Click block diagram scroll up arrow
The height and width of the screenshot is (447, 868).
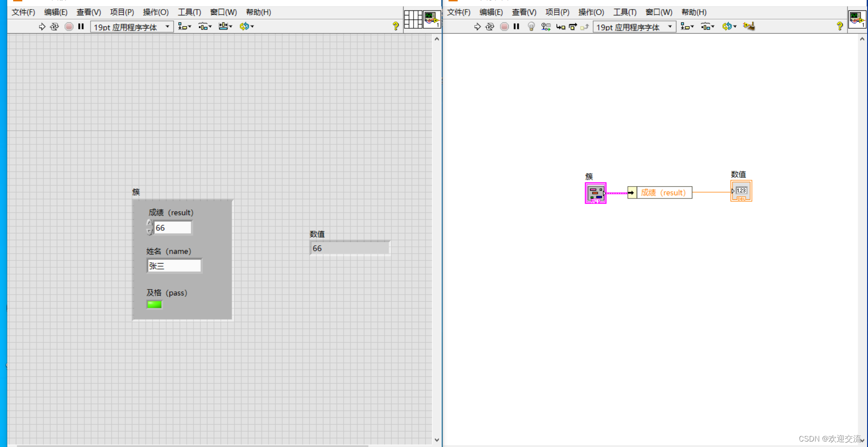(x=862, y=39)
